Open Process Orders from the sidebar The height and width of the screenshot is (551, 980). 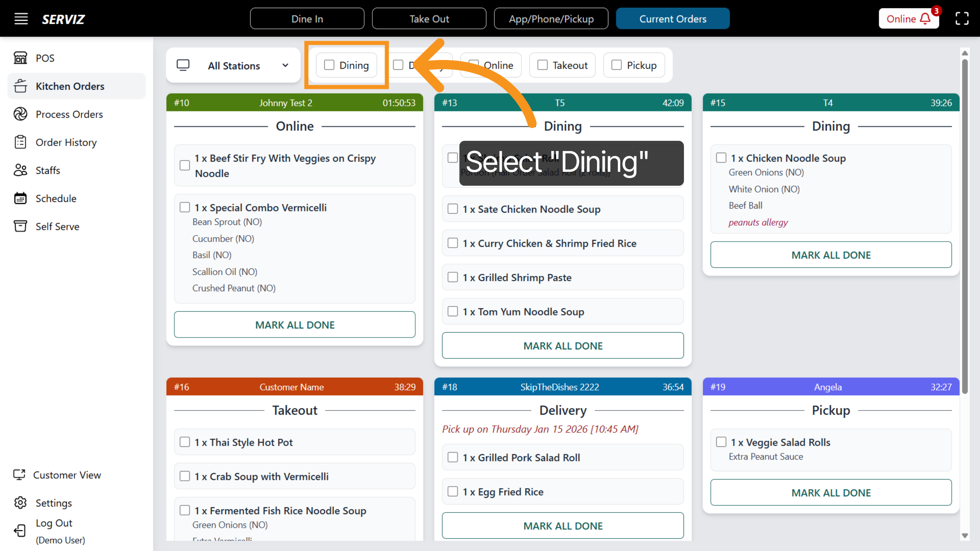coord(69,114)
